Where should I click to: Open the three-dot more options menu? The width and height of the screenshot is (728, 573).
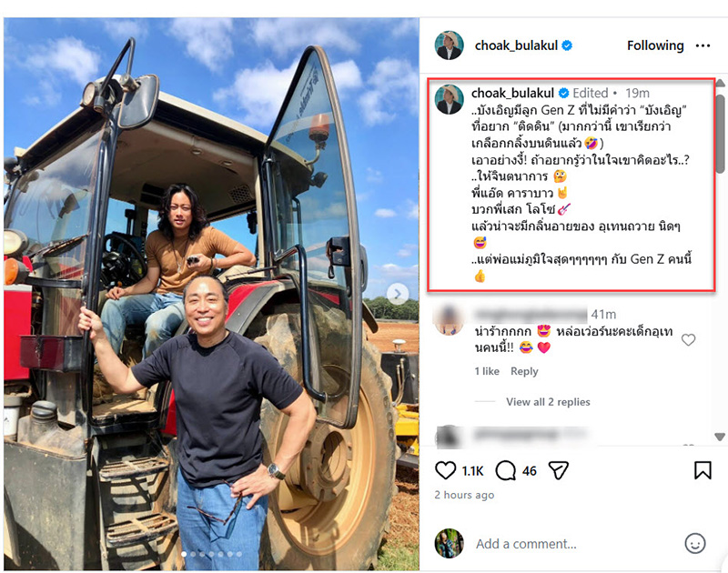(703, 45)
